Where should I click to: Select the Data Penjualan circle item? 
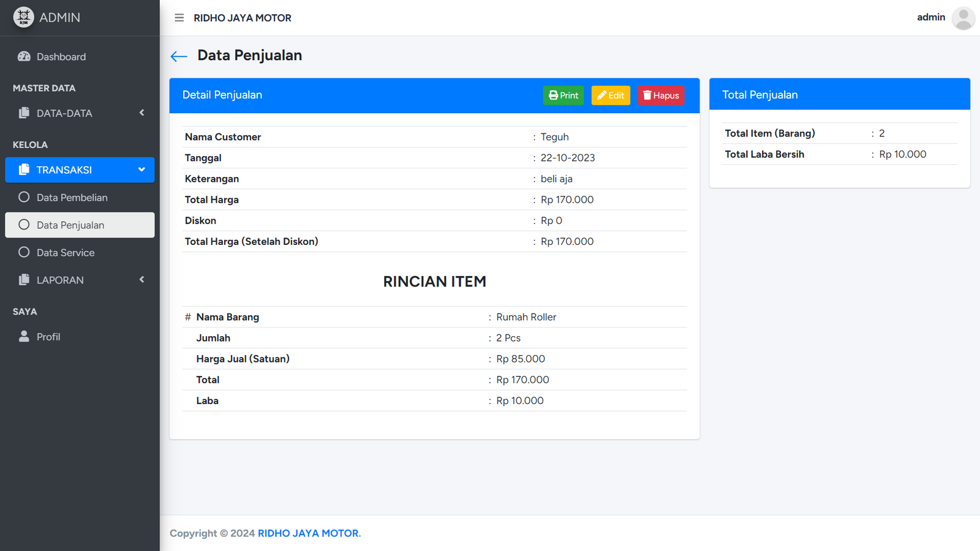coord(24,225)
